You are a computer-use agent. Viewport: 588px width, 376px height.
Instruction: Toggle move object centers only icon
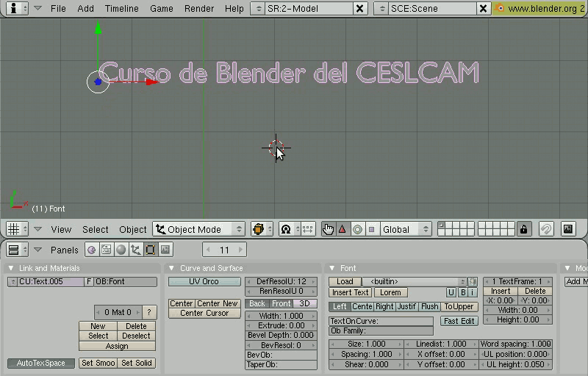[308, 229]
